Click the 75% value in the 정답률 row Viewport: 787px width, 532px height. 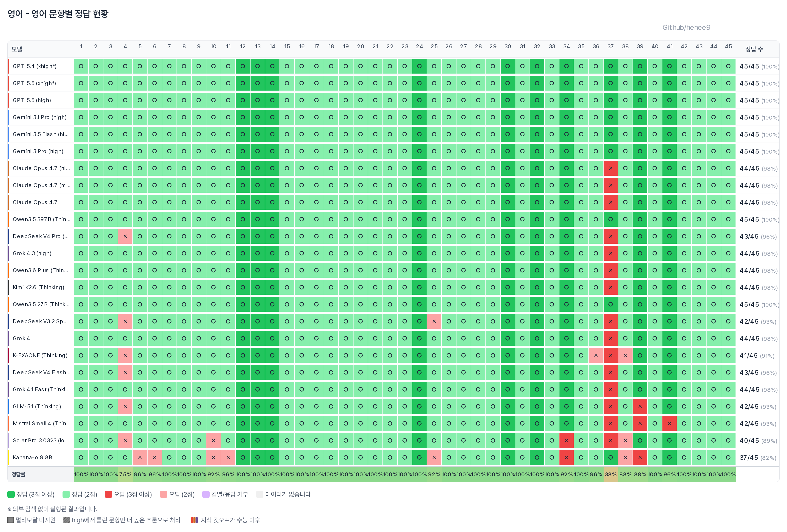[125, 475]
